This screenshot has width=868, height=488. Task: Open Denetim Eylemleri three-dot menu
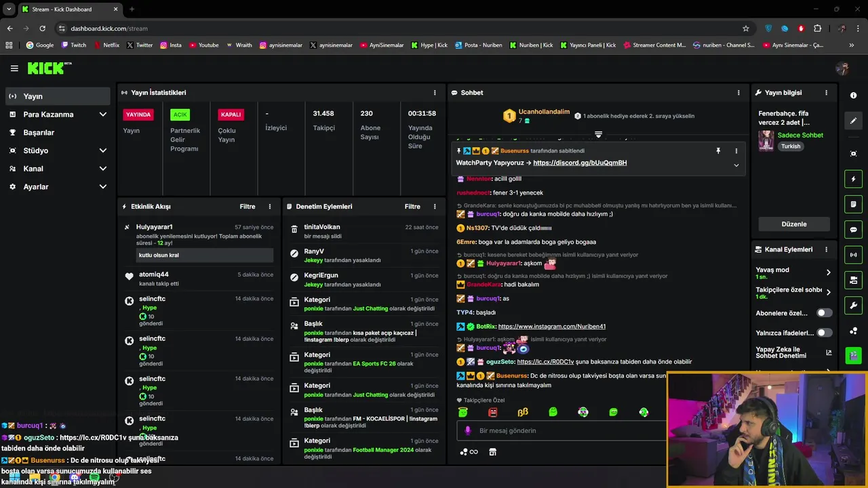435,207
